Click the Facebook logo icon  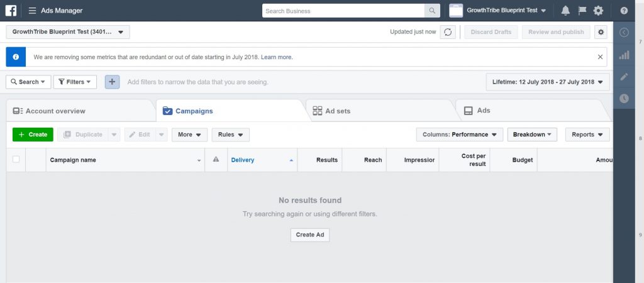tap(11, 11)
